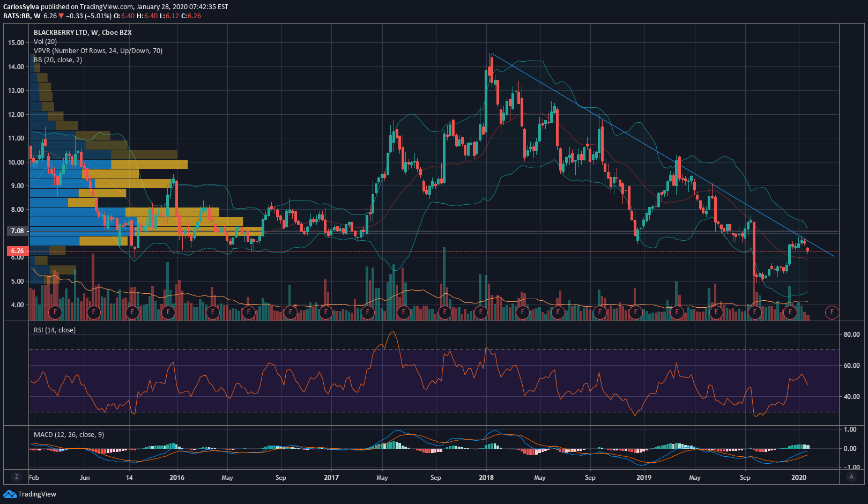Screen dimensions: 868x504
Task: Click the RSI (14, close) label
Action: [55, 330]
